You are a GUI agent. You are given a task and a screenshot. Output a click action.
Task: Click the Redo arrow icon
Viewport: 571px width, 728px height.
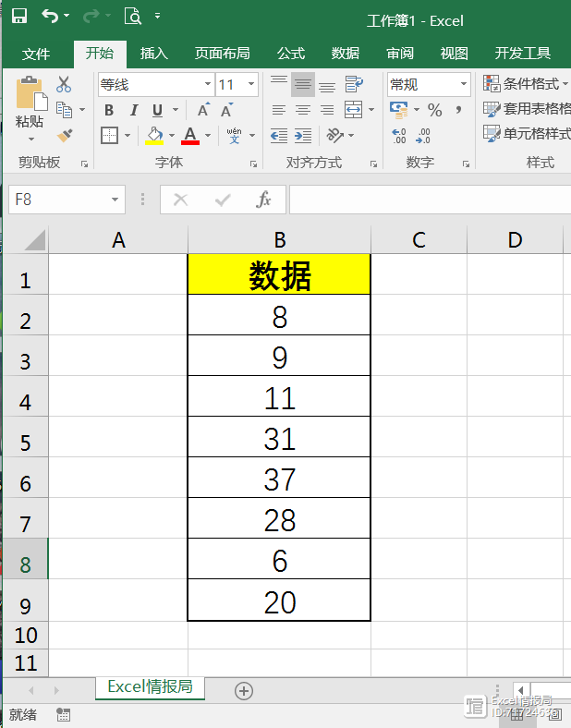91,16
